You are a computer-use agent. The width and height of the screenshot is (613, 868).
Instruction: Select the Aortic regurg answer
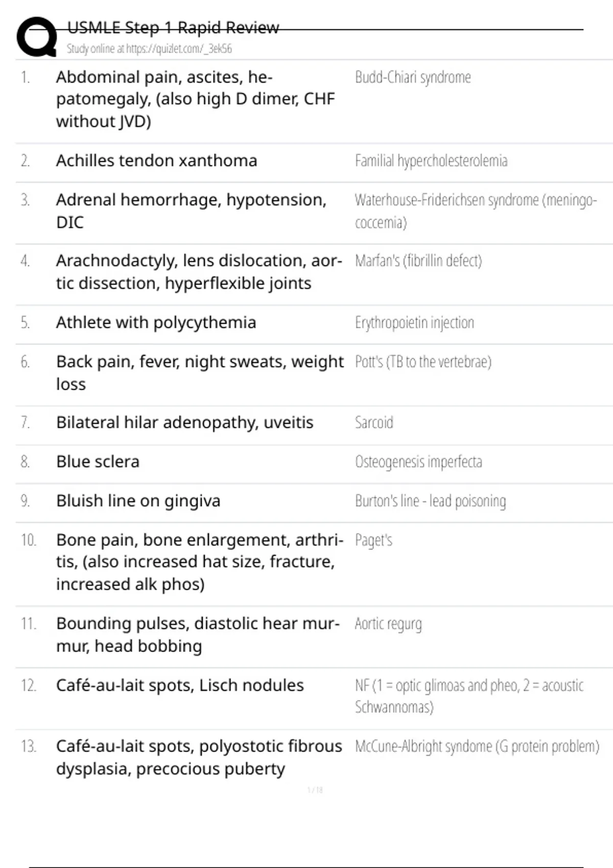[388, 624]
